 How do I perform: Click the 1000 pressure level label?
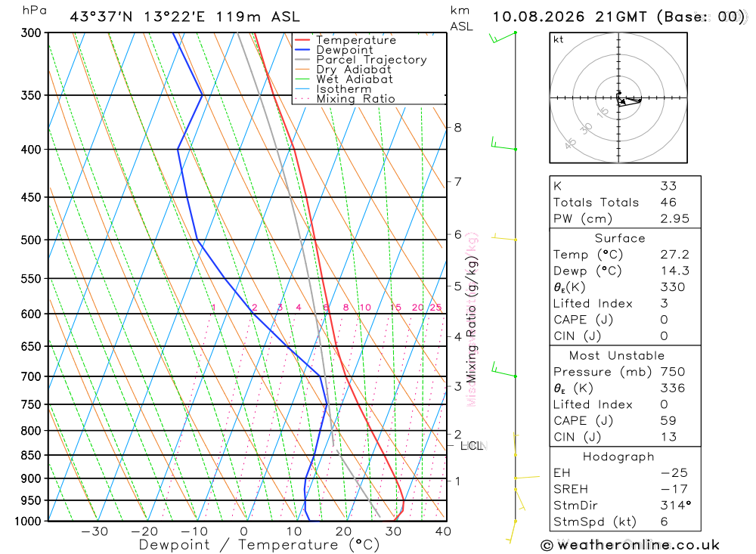pyautogui.click(x=28, y=522)
